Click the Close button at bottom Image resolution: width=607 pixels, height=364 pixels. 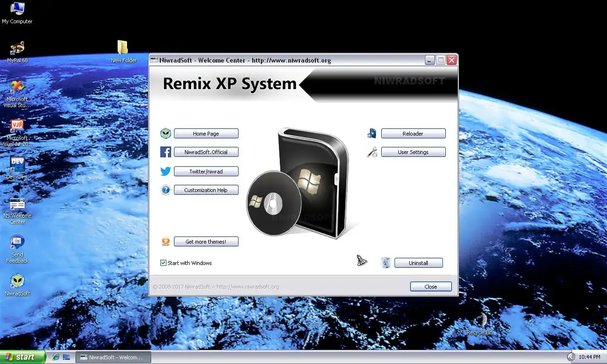(431, 287)
